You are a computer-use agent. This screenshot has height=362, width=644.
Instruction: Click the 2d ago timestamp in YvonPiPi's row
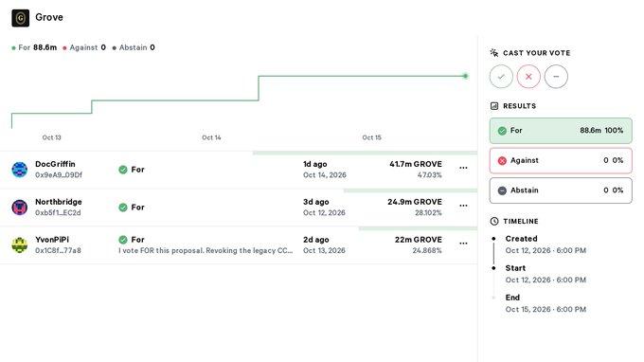[315, 240]
